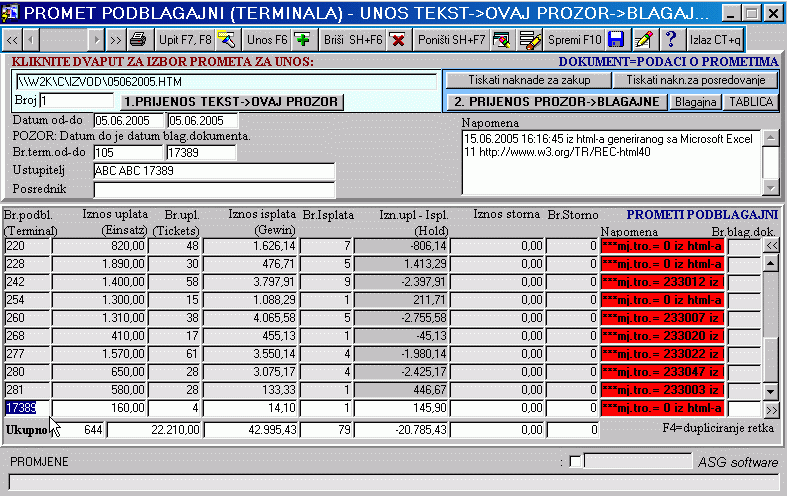Click the Poništi SH+F7 undo button
This screenshot has width=787, height=496.
point(452,40)
